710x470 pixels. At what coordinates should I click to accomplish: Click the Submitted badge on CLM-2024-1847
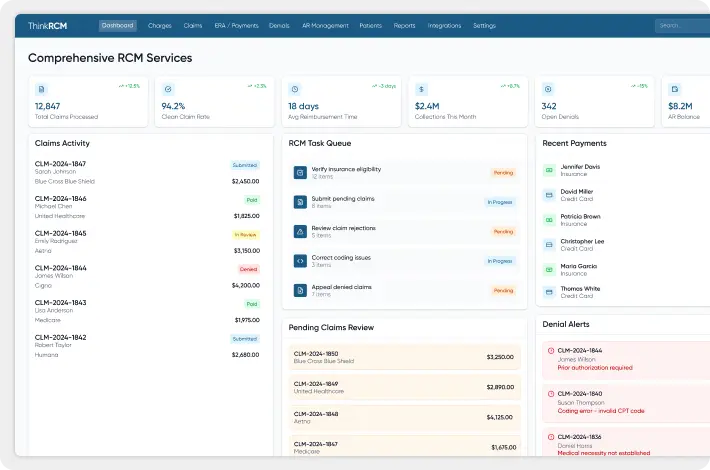click(x=245, y=165)
